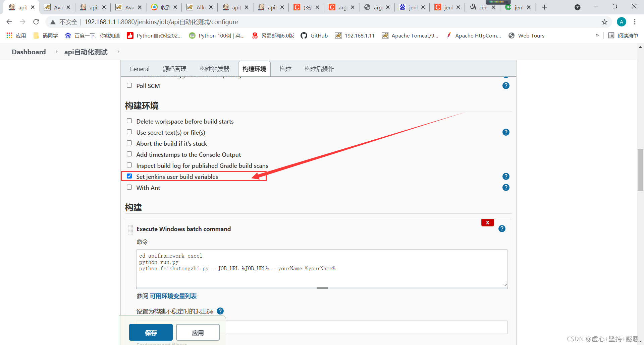Open Python 100例 bookmark
644x345 pixels.
coord(217,36)
